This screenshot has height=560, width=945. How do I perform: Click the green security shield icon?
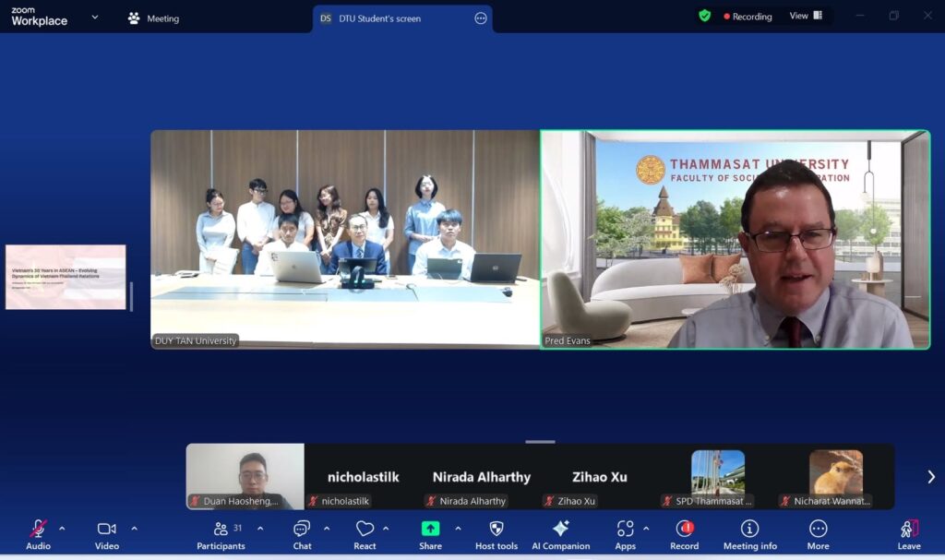pyautogui.click(x=704, y=16)
